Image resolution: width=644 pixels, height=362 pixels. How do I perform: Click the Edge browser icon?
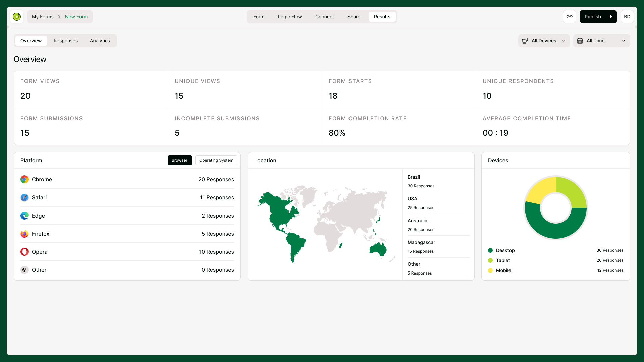click(x=24, y=216)
